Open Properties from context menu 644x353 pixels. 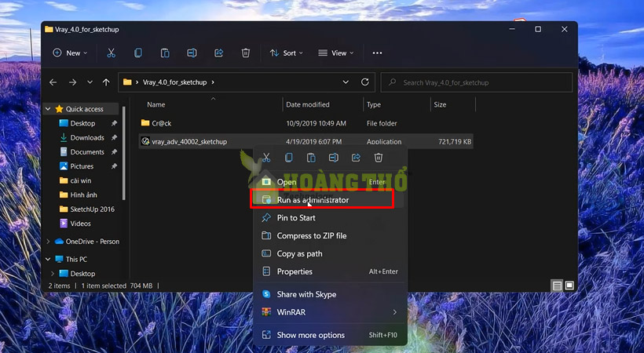coord(330,271)
